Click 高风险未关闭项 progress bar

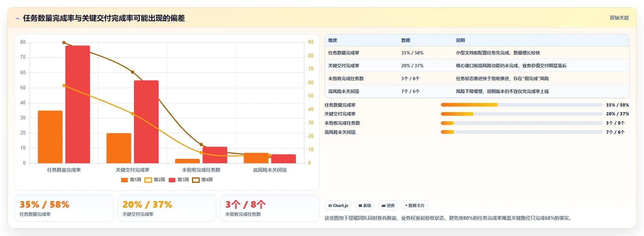tap(522, 132)
